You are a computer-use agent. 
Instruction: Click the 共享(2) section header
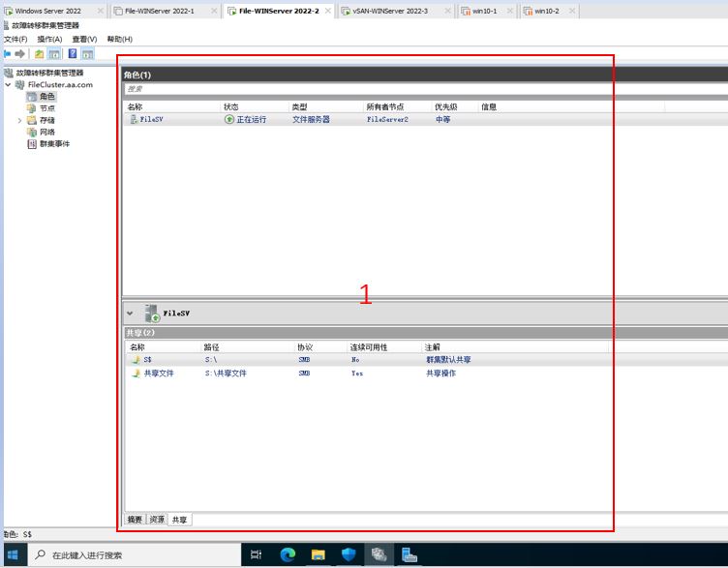[x=140, y=333]
